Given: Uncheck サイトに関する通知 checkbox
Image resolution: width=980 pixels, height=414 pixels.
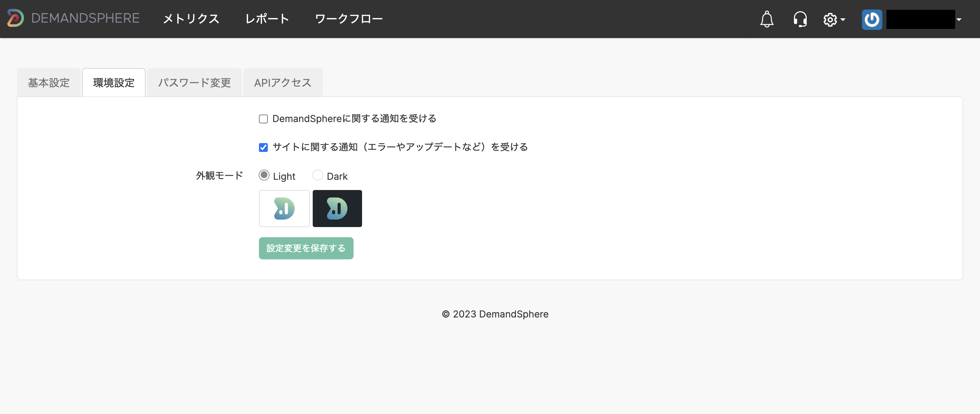Looking at the screenshot, I should click(263, 147).
